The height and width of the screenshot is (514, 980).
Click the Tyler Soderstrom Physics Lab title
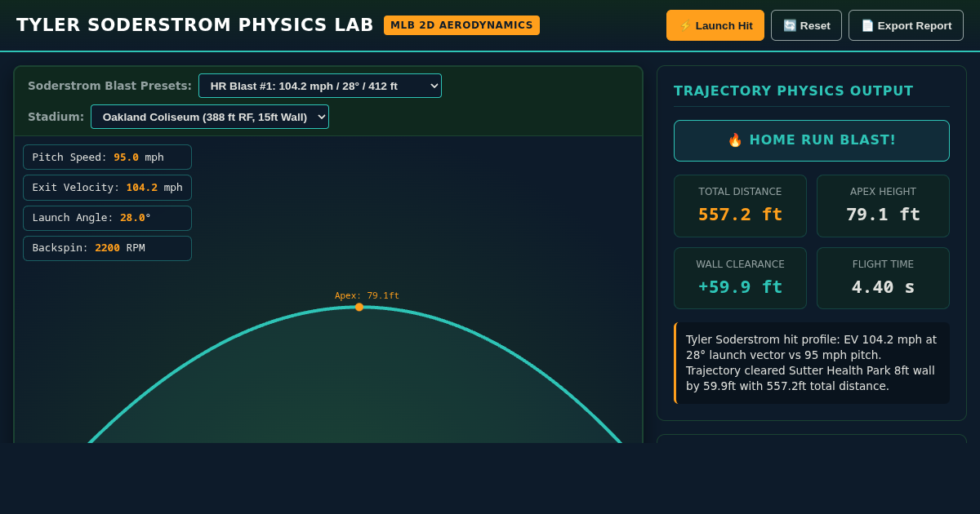(195, 25)
